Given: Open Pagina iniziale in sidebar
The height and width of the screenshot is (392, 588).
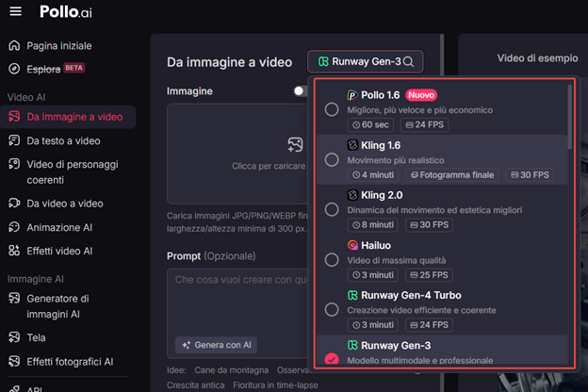Looking at the screenshot, I should [58, 46].
